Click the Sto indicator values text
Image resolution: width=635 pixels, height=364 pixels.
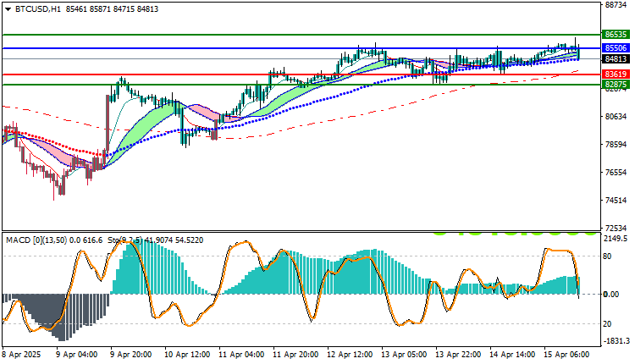pyautogui.click(x=156, y=240)
